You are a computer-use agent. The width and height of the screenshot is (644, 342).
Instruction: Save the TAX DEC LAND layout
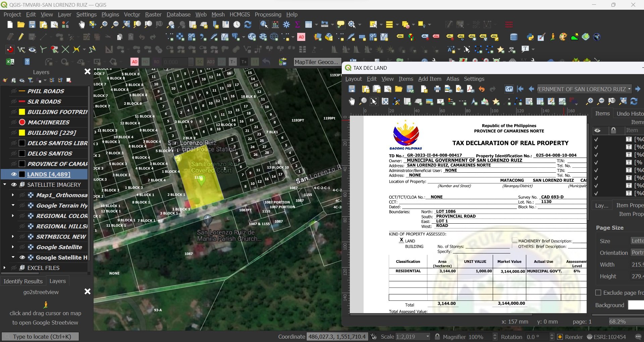pyautogui.click(x=352, y=89)
